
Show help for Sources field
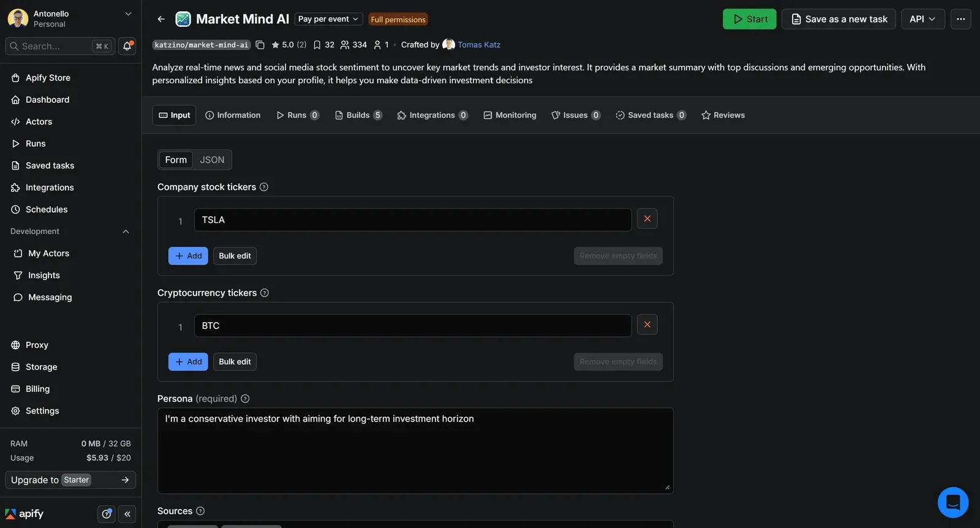(x=200, y=511)
